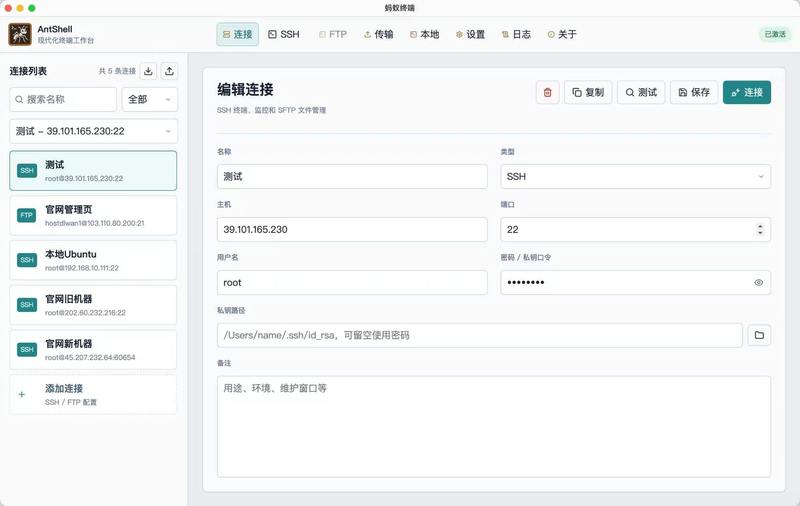This screenshot has height=506, width=800.
Task: Click the 主机 host field 39.101.165.230
Action: (x=352, y=230)
